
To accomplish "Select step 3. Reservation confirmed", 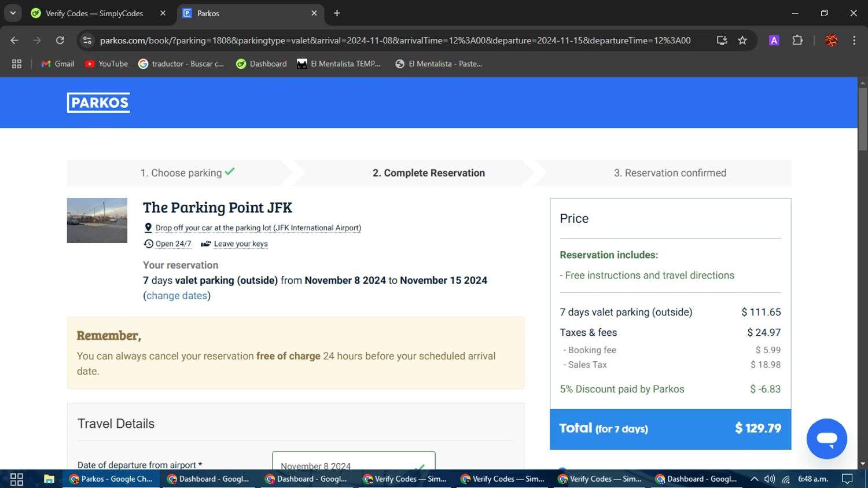I will [670, 173].
